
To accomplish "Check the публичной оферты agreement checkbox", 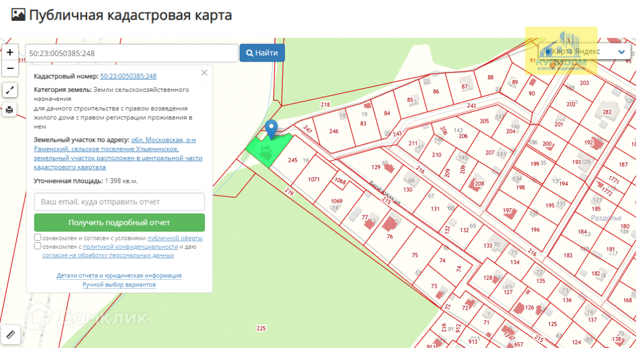I will [38, 237].
